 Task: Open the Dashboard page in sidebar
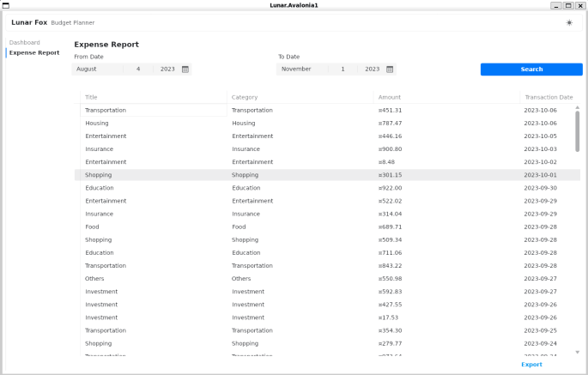pyautogui.click(x=24, y=42)
